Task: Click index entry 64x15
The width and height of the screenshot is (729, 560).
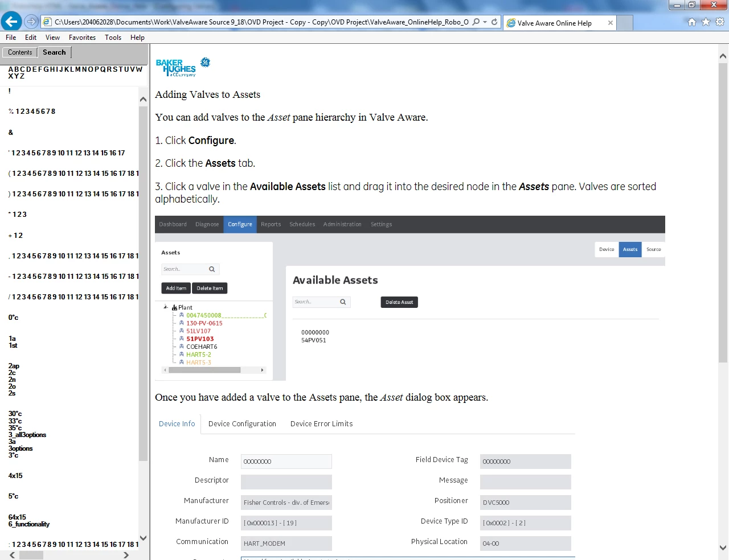Action: point(17,517)
